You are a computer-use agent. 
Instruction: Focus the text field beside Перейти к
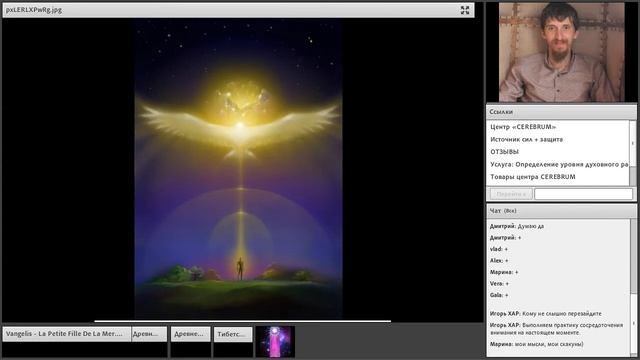[x=584, y=194]
